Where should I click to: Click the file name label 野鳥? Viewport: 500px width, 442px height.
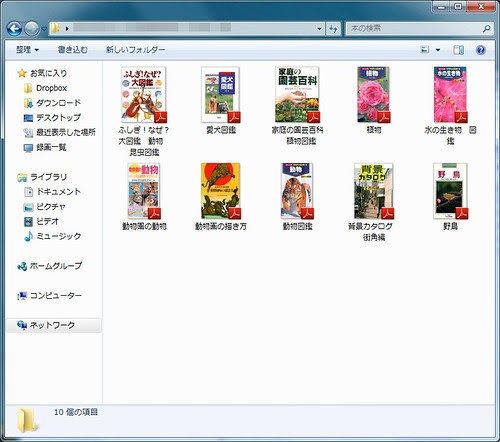tap(450, 226)
